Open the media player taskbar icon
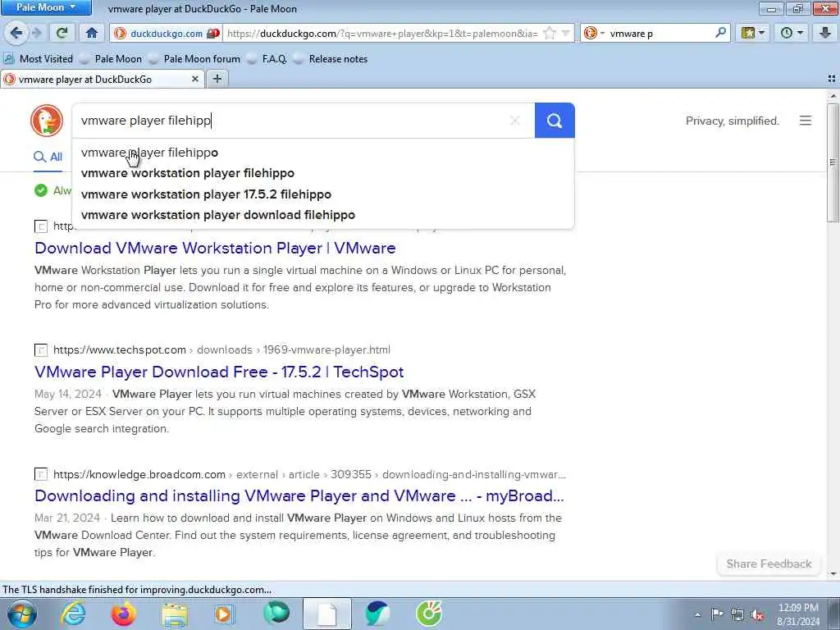The height and width of the screenshot is (630, 840). click(x=225, y=614)
